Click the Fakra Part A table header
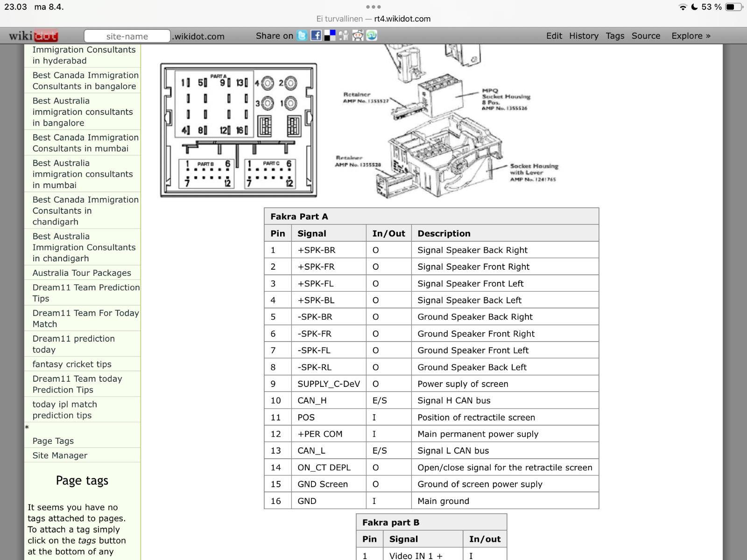 (431, 216)
